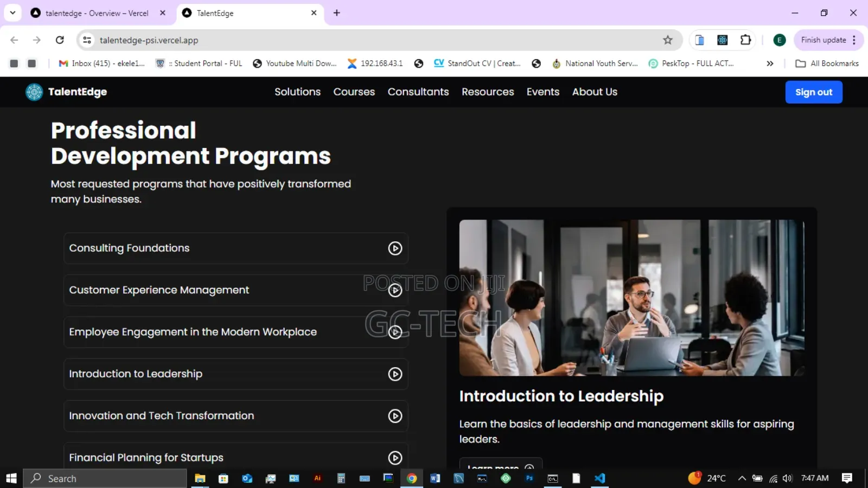Open the Command Prompt taskbar icon

(553, 478)
